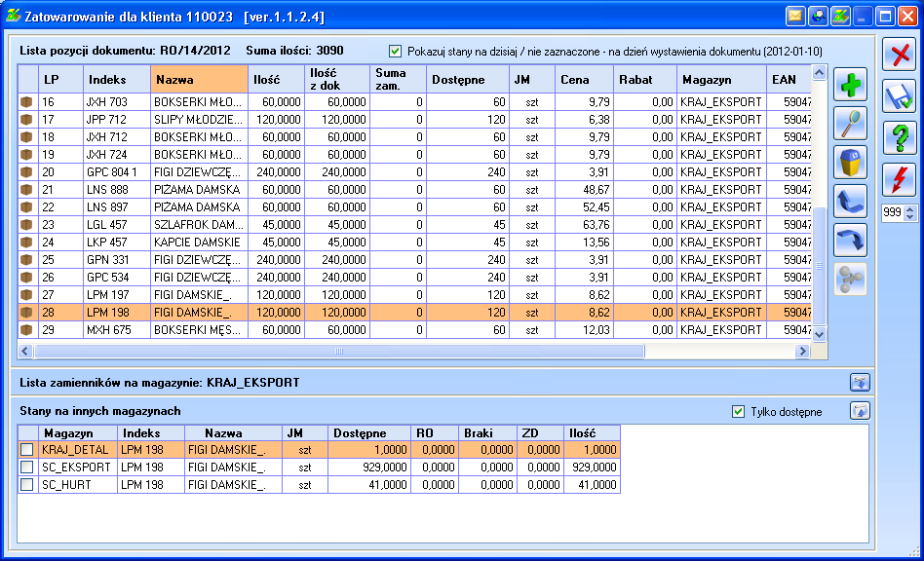Toggle the 'Pokazuj stany na dzisiaj' checkbox
The height and width of the screenshot is (561, 924).
395,51
